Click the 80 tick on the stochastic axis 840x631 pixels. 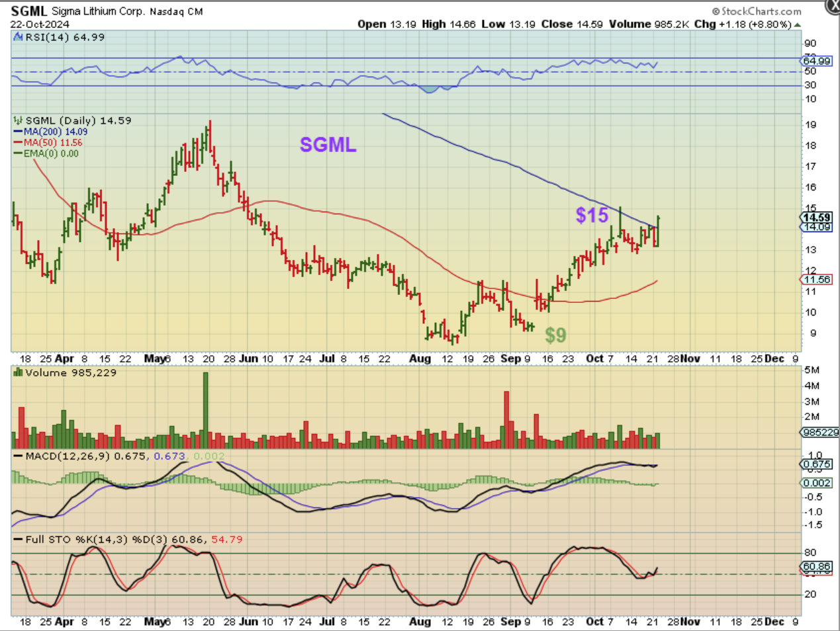(x=810, y=553)
